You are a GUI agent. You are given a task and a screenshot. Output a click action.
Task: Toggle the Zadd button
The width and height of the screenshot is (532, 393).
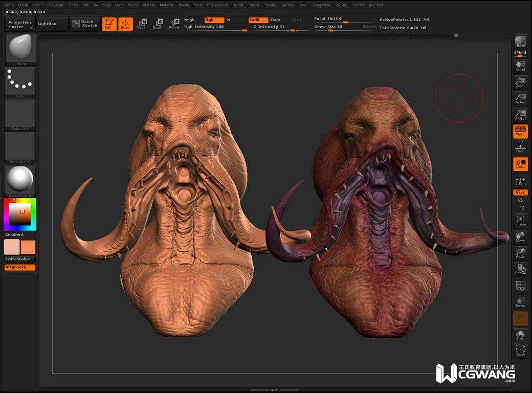click(258, 19)
